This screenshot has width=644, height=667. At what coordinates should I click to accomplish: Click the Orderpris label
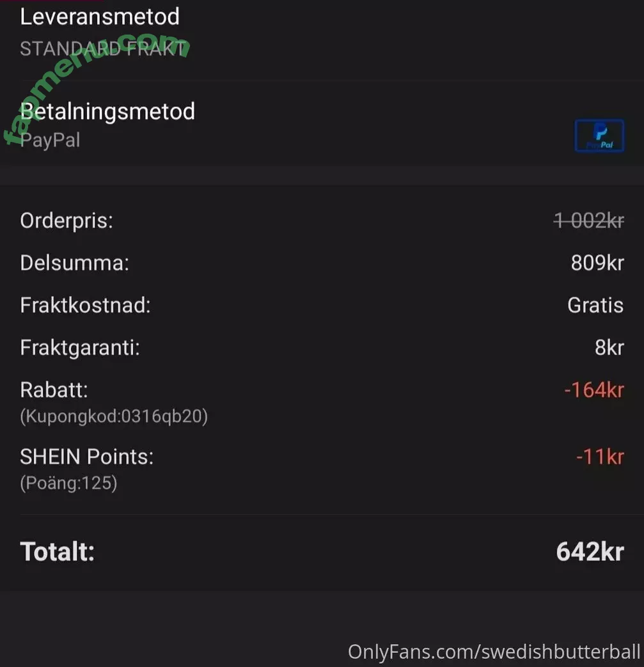tap(67, 221)
